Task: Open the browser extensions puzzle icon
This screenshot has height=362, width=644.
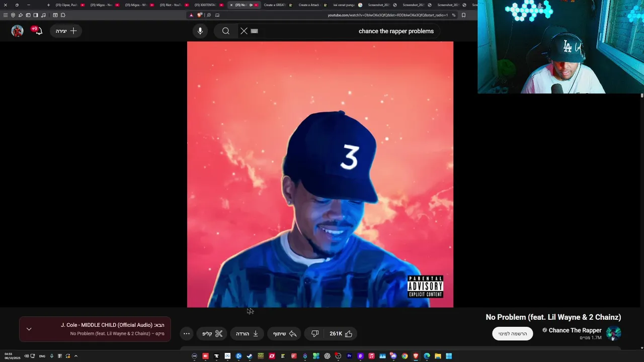Action: 63,15
